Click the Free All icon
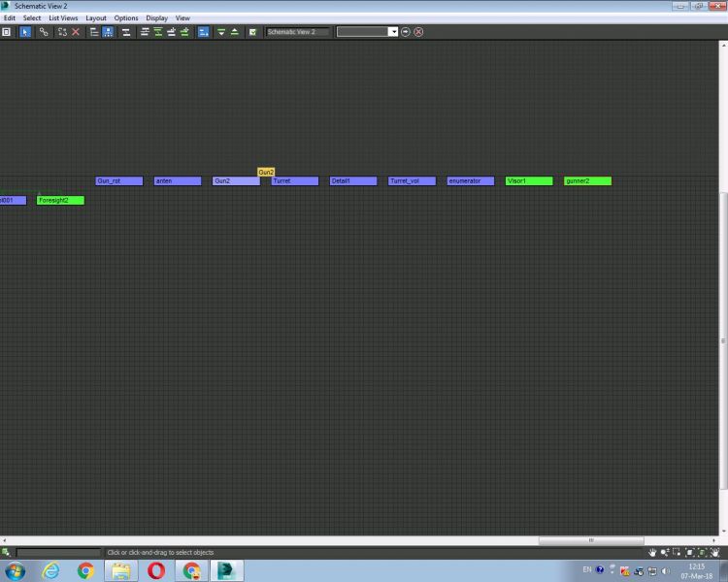The height and width of the screenshot is (582, 728). 171,32
